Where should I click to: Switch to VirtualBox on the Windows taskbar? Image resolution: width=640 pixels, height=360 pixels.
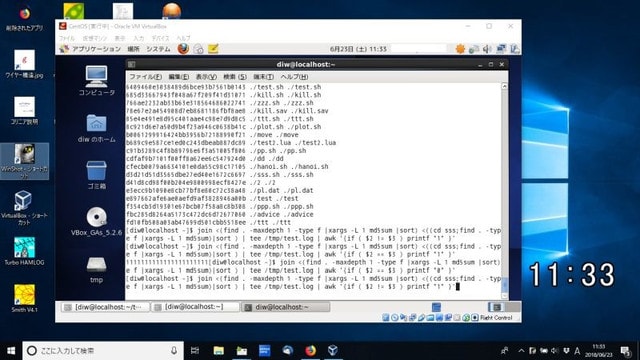[x=333, y=351]
